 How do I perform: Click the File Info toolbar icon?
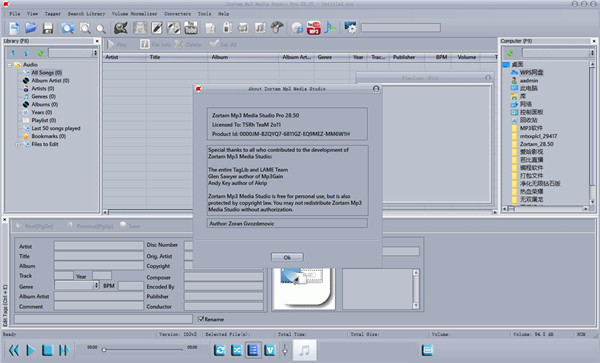(x=144, y=44)
